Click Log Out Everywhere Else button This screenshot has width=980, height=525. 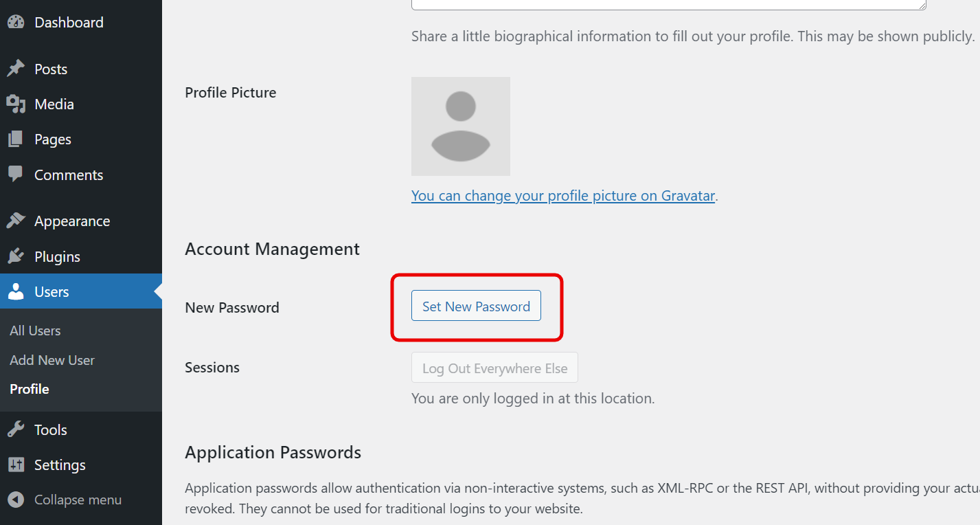[x=494, y=368]
